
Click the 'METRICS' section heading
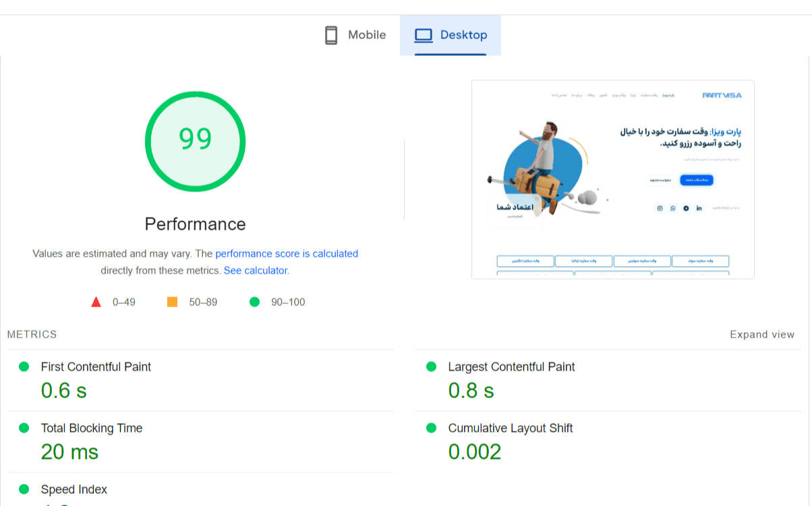pyautogui.click(x=32, y=335)
